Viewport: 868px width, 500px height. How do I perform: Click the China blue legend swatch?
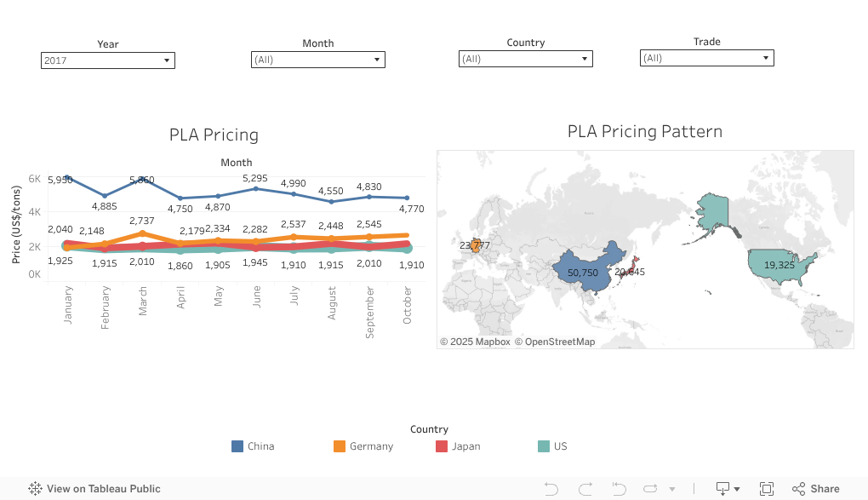(237, 446)
